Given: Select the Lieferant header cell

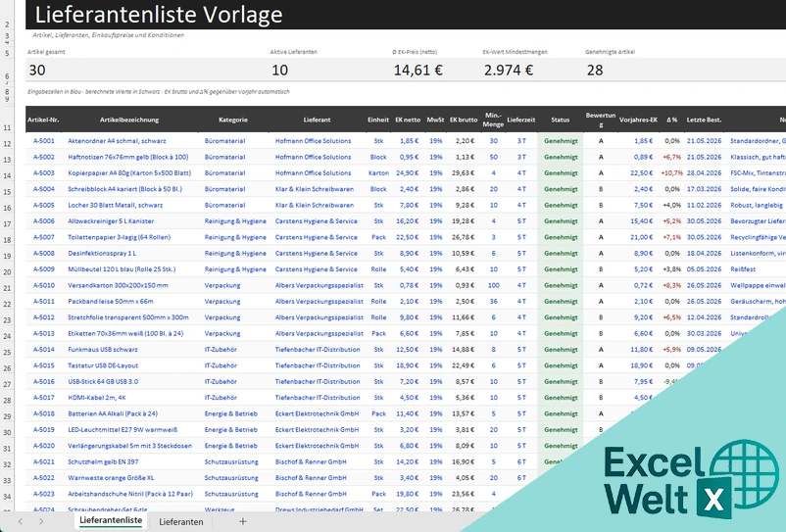Looking at the screenshot, I should pyautogui.click(x=317, y=120).
